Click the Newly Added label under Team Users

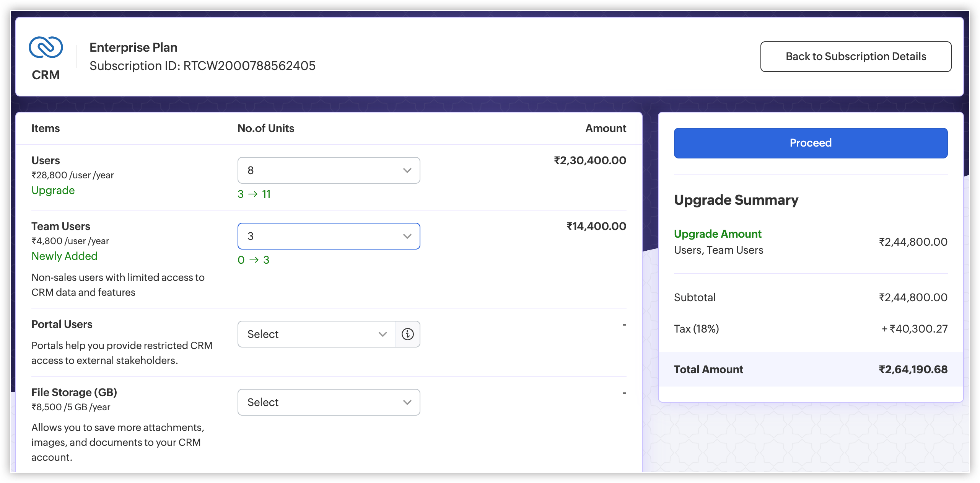tap(64, 256)
